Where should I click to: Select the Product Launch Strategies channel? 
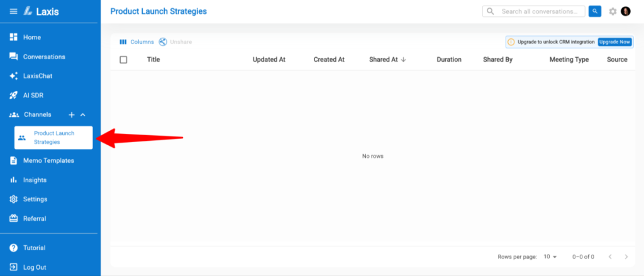[x=53, y=138]
